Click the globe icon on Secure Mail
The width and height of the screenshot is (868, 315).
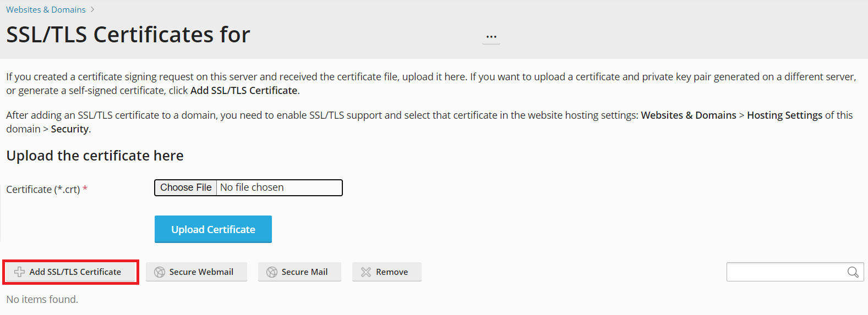coord(272,272)
